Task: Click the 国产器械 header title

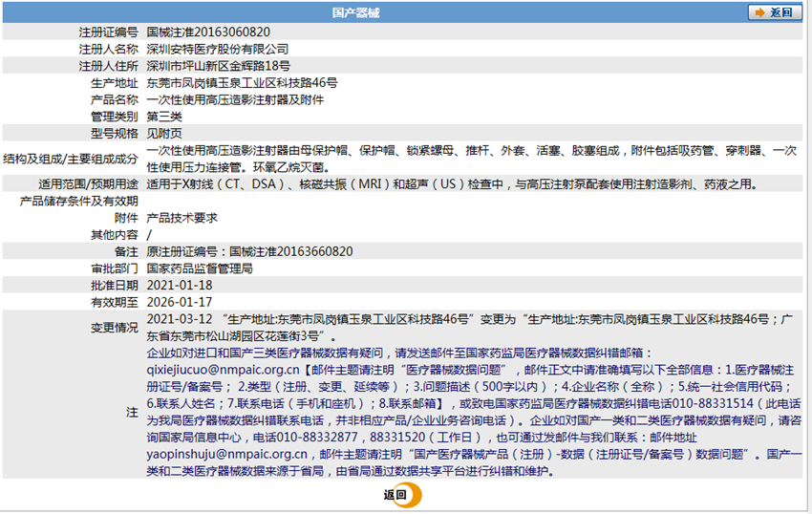Action: click(x=355, y=13)
